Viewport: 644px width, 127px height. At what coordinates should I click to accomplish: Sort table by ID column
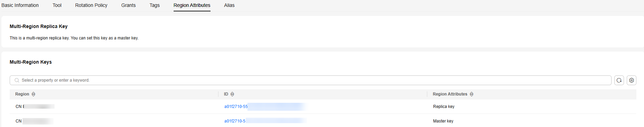point(232,94)
